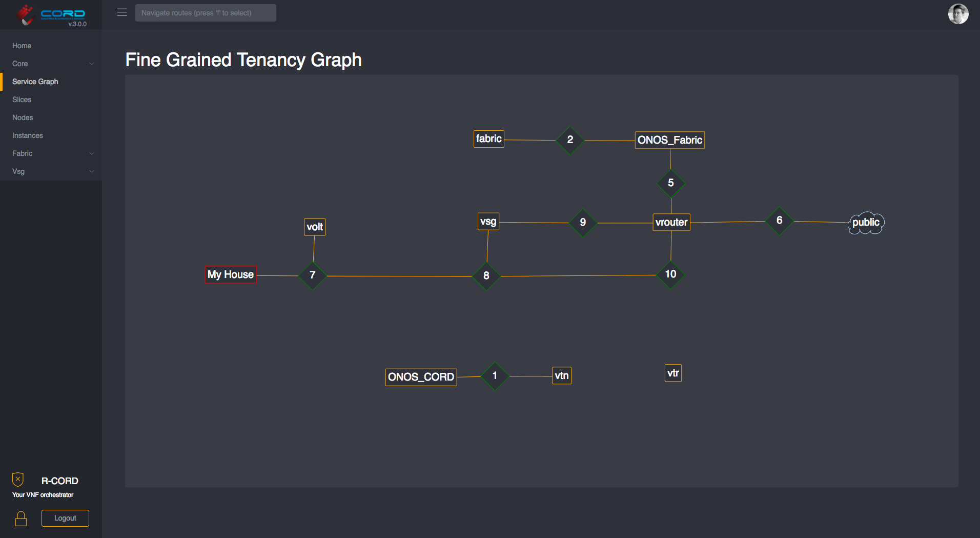This screenshot has height=538, width=980.
Task: Select the CORD logo
Action: coord(51,15)
